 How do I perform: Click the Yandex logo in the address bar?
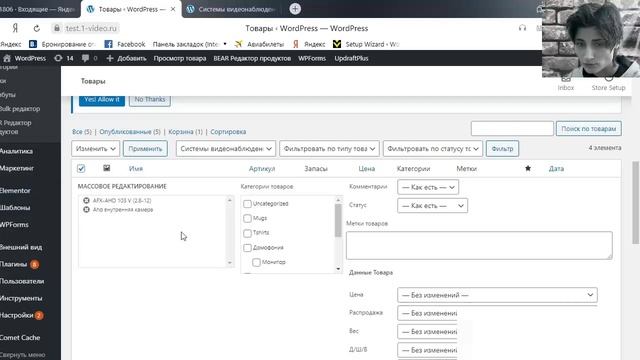tap(15, 28)
